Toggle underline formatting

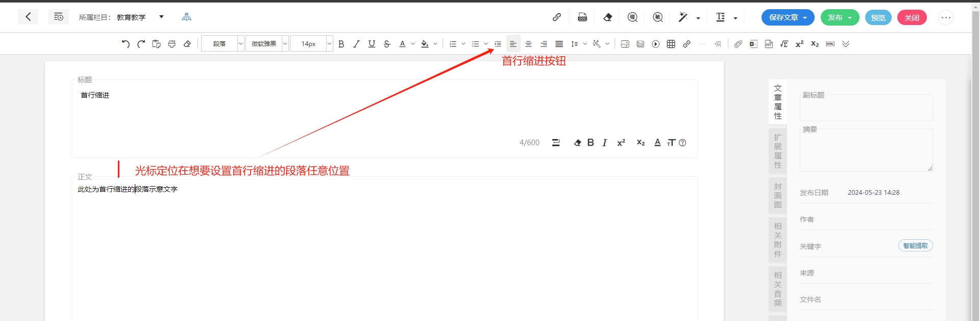pyautogui.click(x=372, y=44)
